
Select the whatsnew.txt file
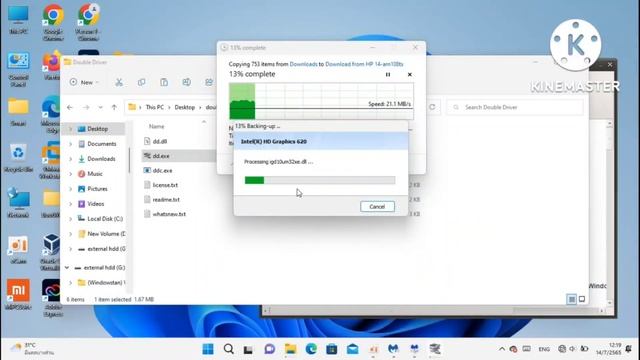pyautogui.click(x=164, y=214)
